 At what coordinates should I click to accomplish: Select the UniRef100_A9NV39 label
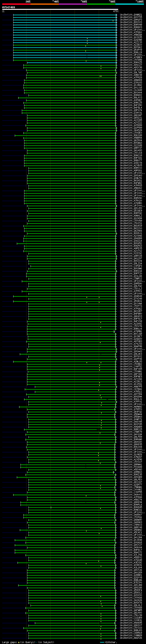pos(131,75)
